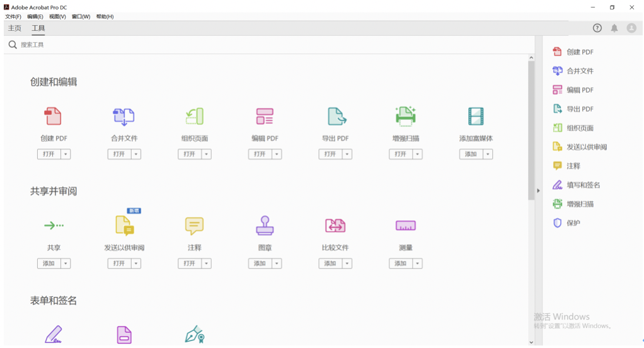Open the dropdown arrow under 添加富媒体
Image resolution: width=644 pixels, height=348 pixels.
pyautogui.click(x=488, y=154)
